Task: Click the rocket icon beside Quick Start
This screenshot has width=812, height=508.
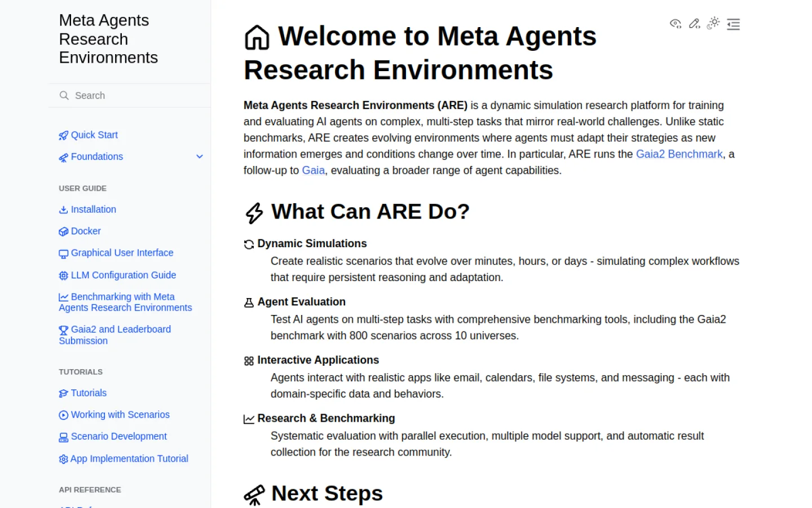Action: pyautogui.click(x=64, y=135)
